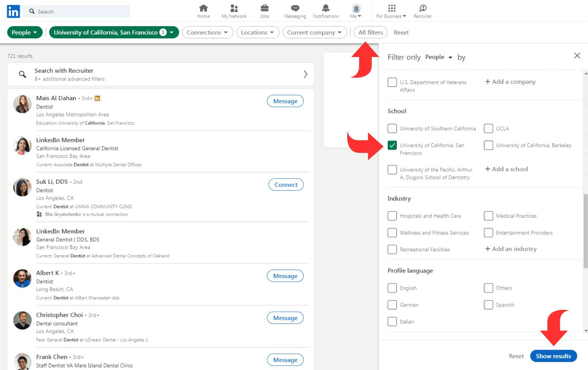This screenshot has width=588, height=370.
Task: Open the All filters button
Action: 371,32
